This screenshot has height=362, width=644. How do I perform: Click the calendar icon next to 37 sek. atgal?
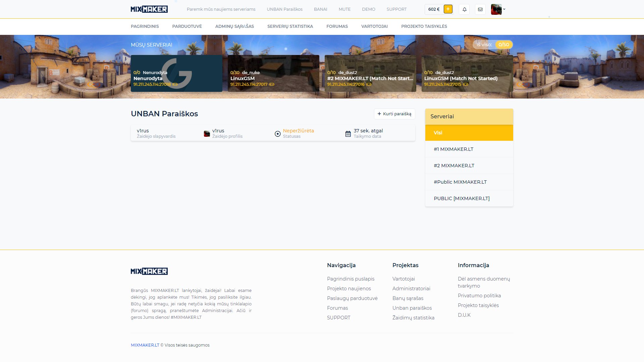pos(348,134)
